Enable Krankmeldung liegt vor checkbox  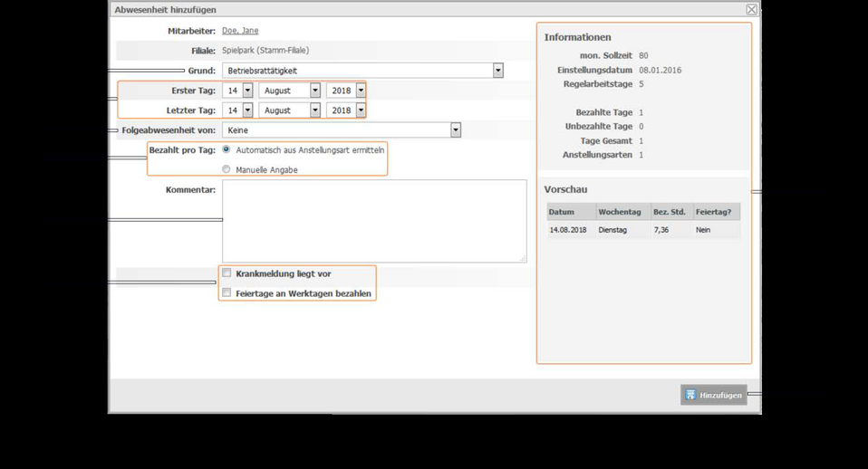[227, 273]
